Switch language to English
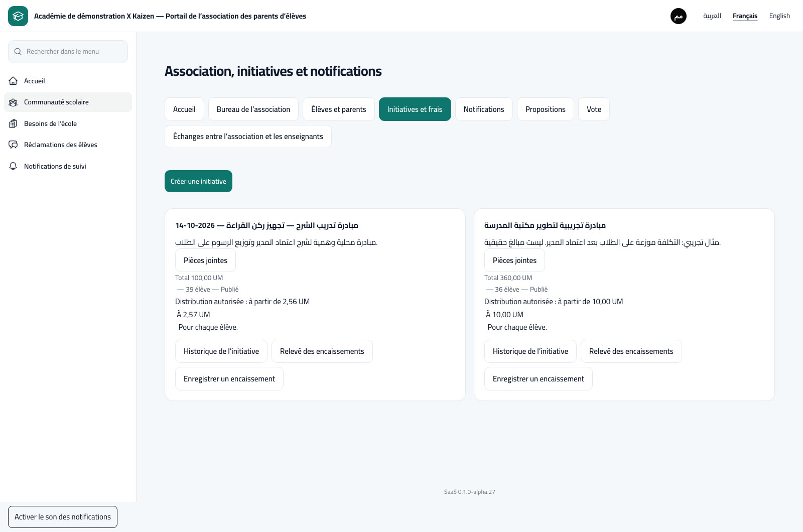803x532 pixels. pos(779,16)
